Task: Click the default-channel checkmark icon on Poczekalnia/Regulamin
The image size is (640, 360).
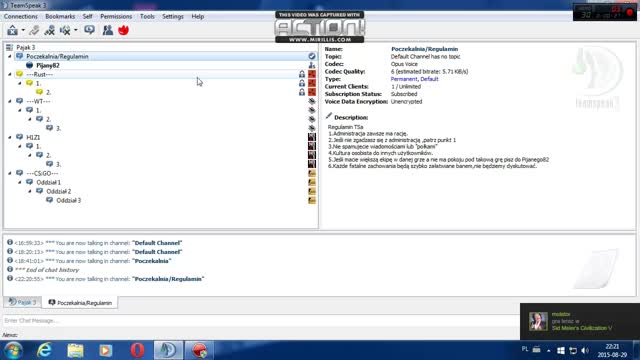Action: click(x=312, y=56)
